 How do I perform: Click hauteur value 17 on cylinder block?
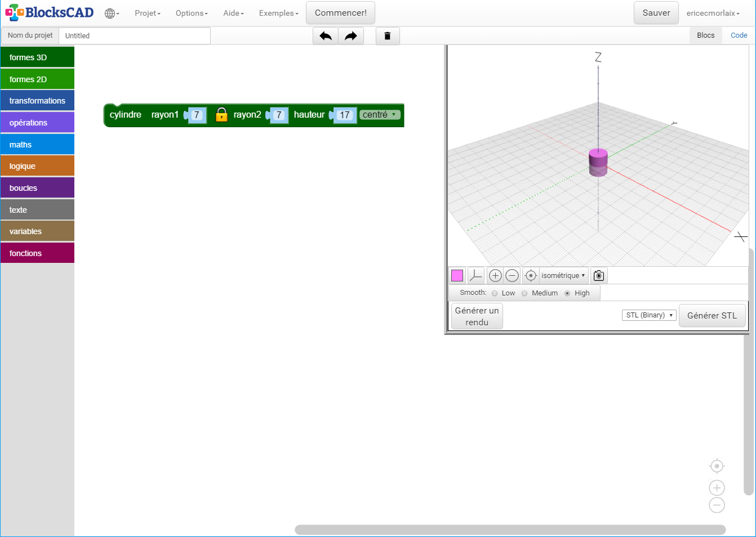click(345, 115)
